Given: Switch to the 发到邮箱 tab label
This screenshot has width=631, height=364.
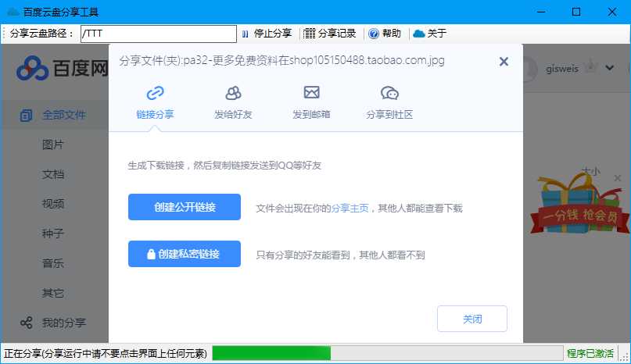Looking at the screenshot, I should 311,115.
